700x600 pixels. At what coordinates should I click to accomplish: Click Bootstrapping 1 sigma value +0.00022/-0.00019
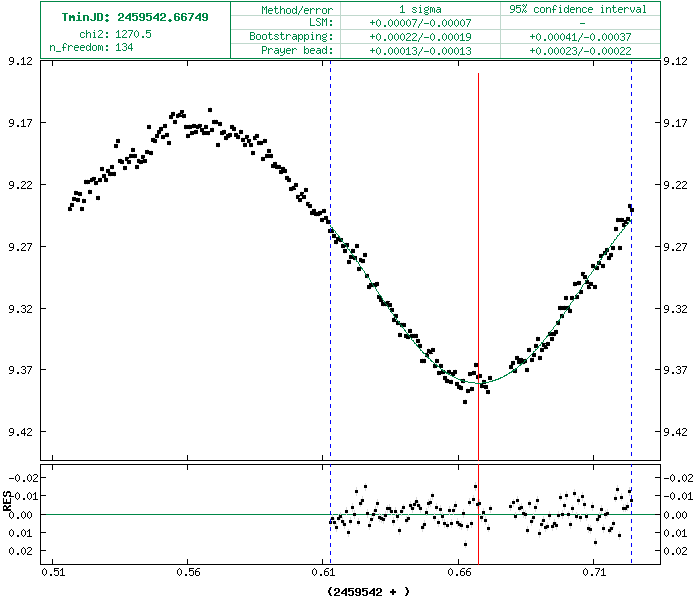pyautogui.click(x=415, y=36)
